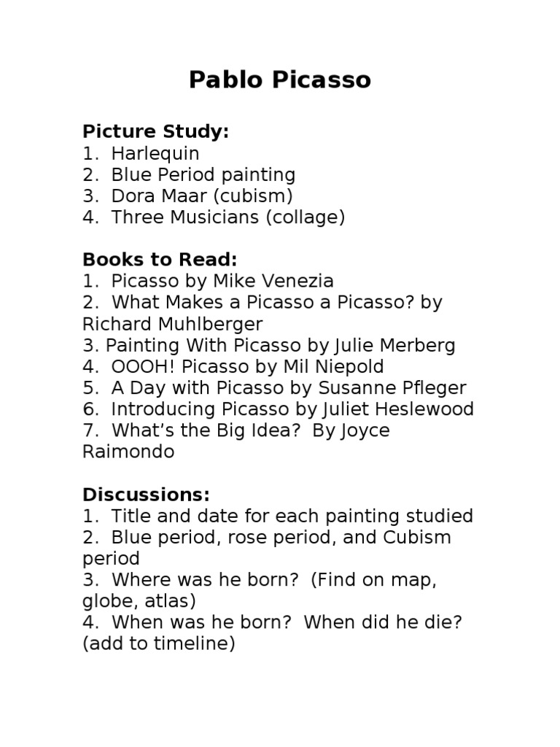
Task: Click the "Dora Maar (cubism)" entry
Action: point(201,196)
